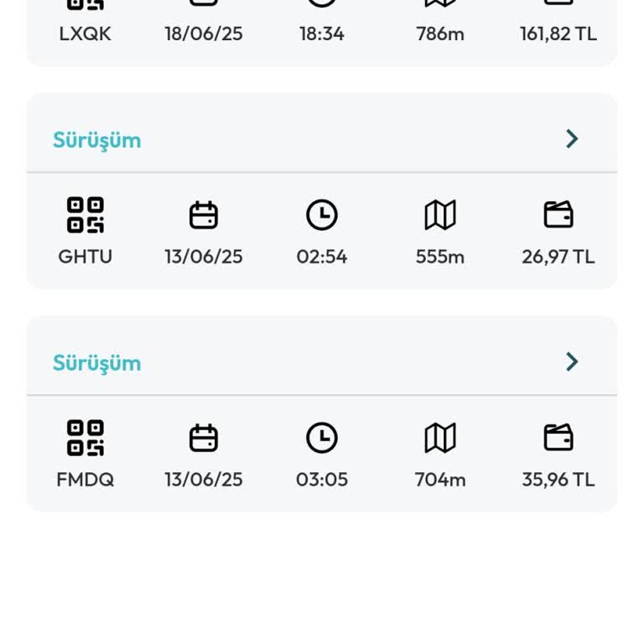Click QR code icon above GHTU
This screenshot has width=644, height=644.
[86, 216]
